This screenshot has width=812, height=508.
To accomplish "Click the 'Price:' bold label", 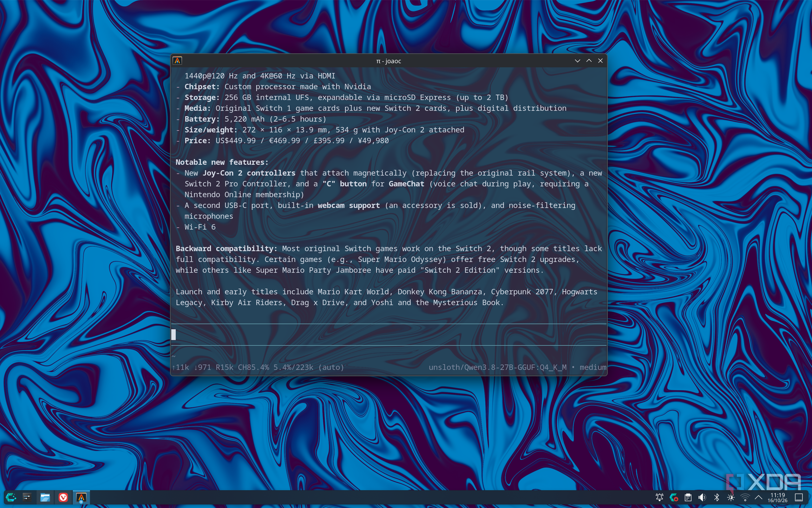I will point(198,140).
